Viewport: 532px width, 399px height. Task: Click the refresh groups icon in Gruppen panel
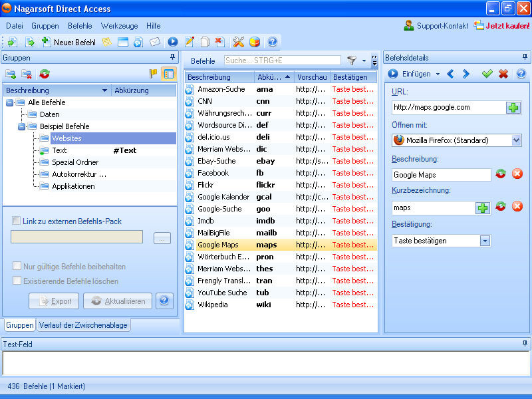pos(44,74)
